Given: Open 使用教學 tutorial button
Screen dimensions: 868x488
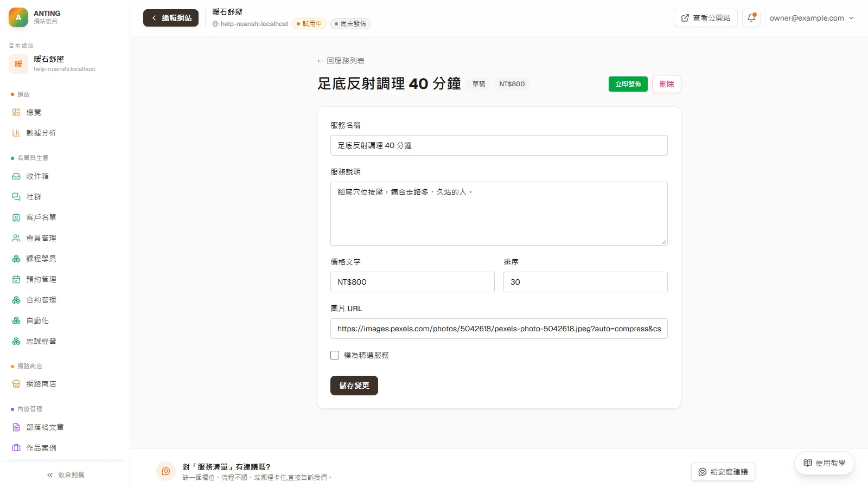Looking at the screenshot, I should pyautogui.click(x=825, y=463).
